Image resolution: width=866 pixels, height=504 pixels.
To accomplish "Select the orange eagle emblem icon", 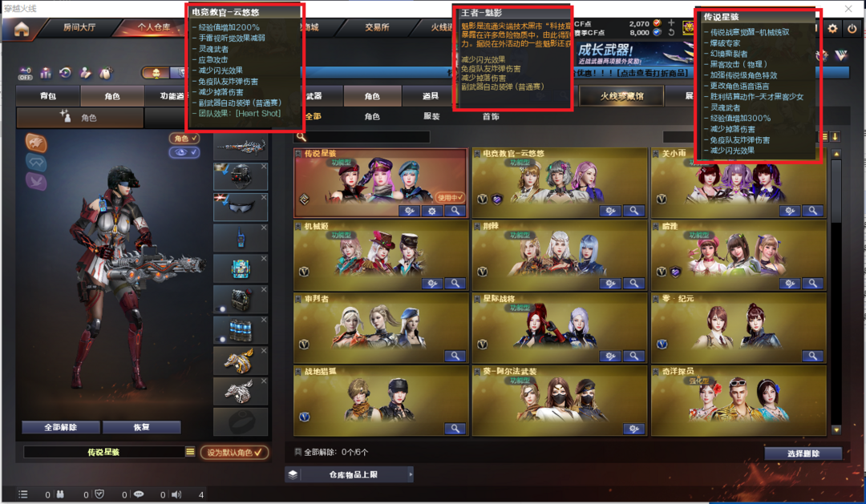I will 36,143.
